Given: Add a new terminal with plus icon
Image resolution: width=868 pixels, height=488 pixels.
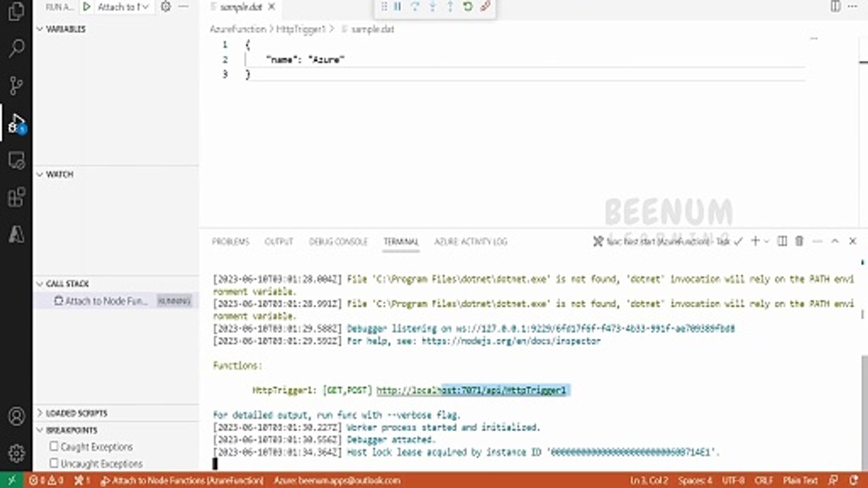Looking at the screenshot, I should tap(755, 241).
